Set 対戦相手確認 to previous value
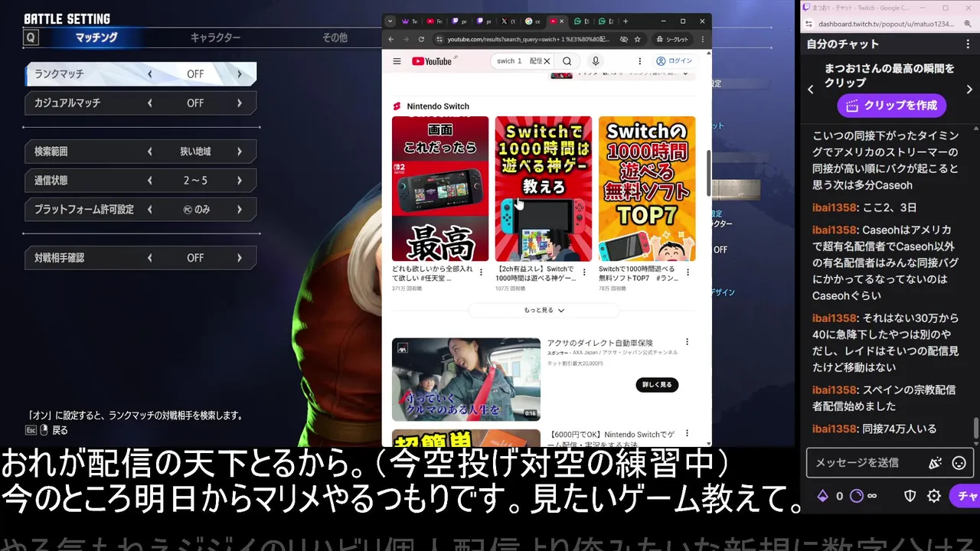 click(x=150, y=258)
